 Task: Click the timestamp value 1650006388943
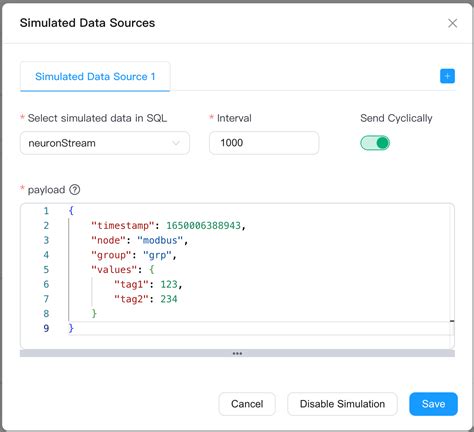203,226
